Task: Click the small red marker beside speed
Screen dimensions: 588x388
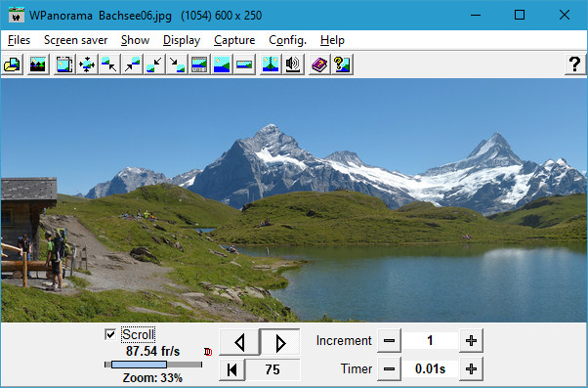Action: pos(208,352)
